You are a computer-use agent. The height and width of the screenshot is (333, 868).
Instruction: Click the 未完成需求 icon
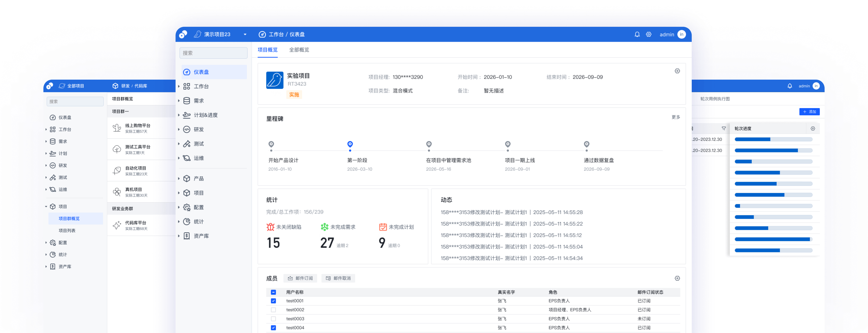[x=325, y=227]
